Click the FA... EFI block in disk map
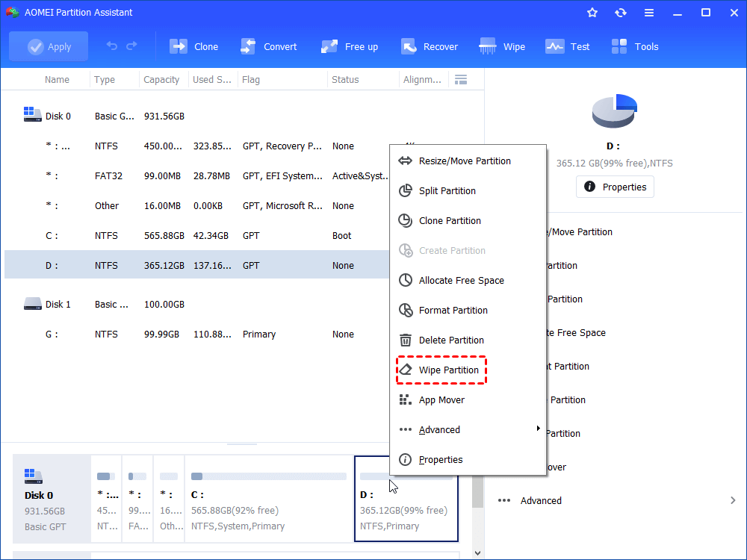Viewport: 747px width, 560px height. 137,499
